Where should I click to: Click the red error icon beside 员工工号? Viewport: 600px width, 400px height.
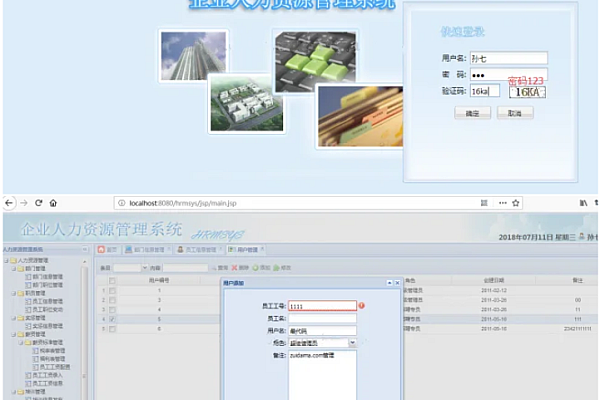(x=362, y=305)
